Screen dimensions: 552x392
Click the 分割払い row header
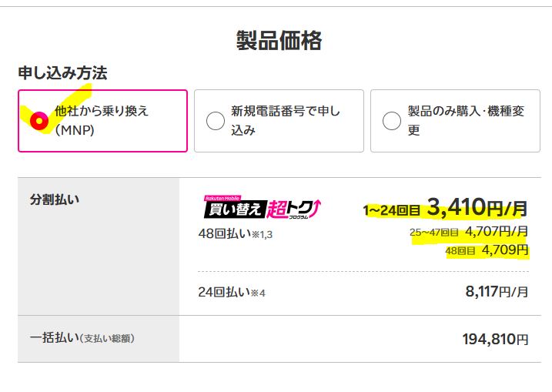[x=54, y=199]
